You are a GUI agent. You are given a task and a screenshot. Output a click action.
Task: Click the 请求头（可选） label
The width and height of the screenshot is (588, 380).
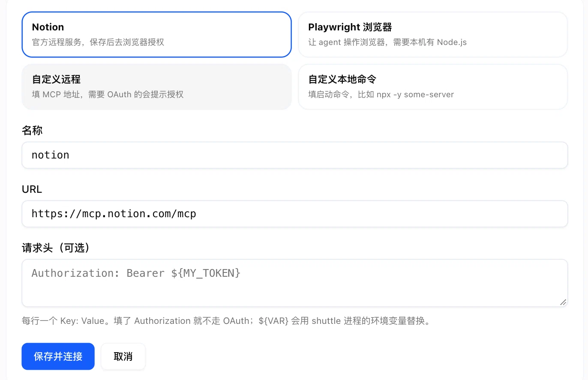(x=57, y=248)
